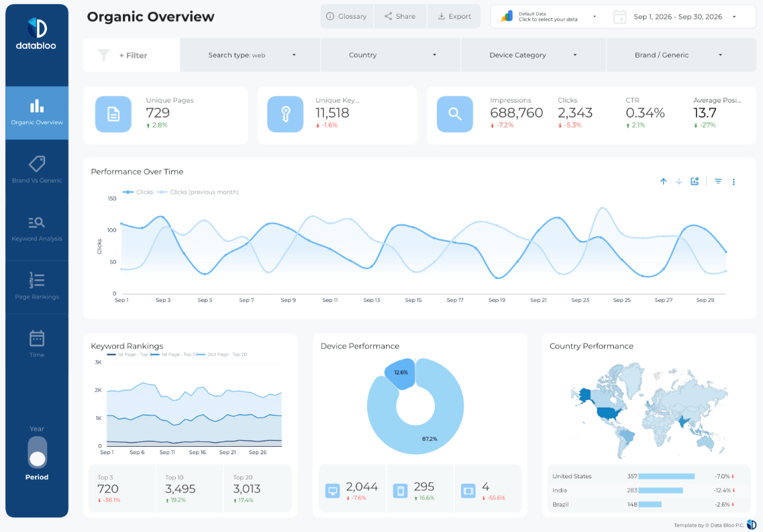Open the Glossary
The height and width of the screenshot is (532, 763).
tap(346, 16)
